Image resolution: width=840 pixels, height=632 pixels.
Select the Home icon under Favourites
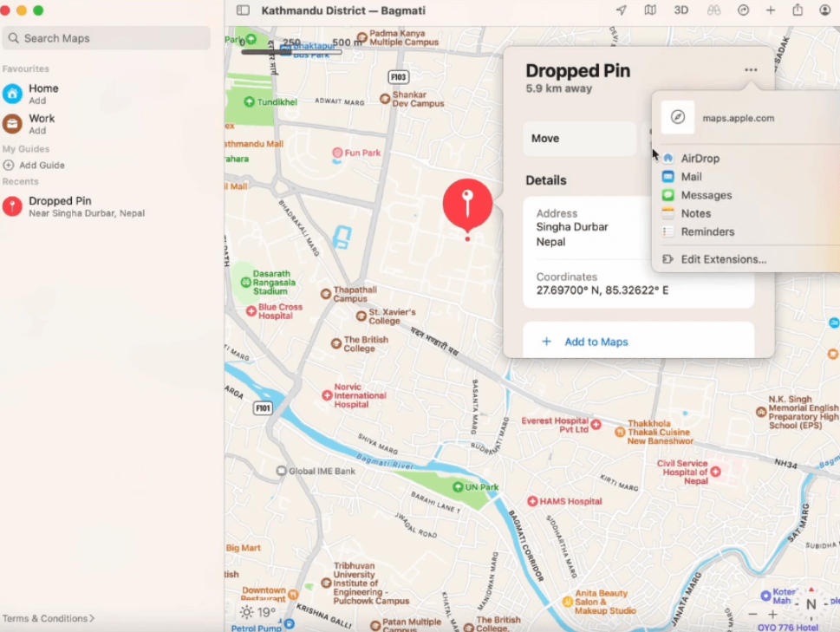pyautogui.click(x=12, y=93)
